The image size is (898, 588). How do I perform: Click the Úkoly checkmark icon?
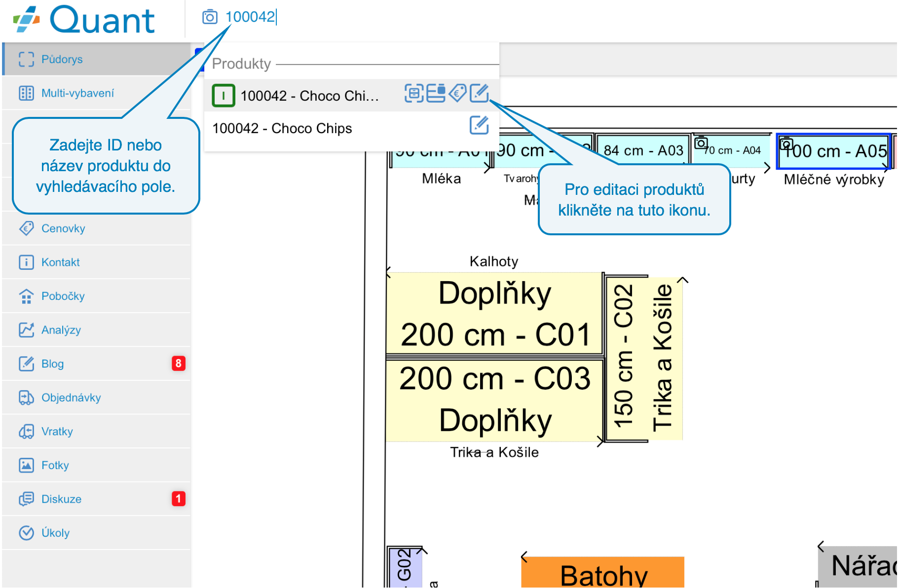pyautogui.click(x=26, y=533)
